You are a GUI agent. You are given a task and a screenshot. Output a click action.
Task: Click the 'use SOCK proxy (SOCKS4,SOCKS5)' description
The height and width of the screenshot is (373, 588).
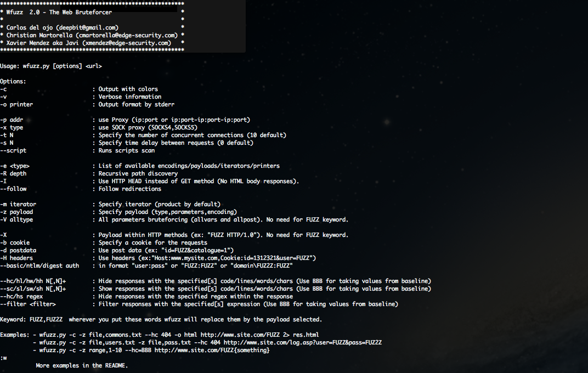148,127
